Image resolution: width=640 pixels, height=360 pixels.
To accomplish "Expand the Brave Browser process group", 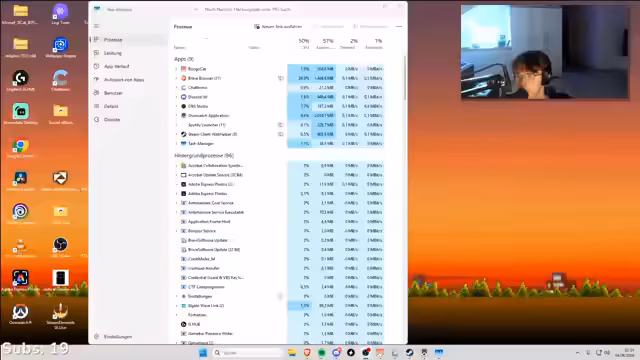I will coord(177,78).
